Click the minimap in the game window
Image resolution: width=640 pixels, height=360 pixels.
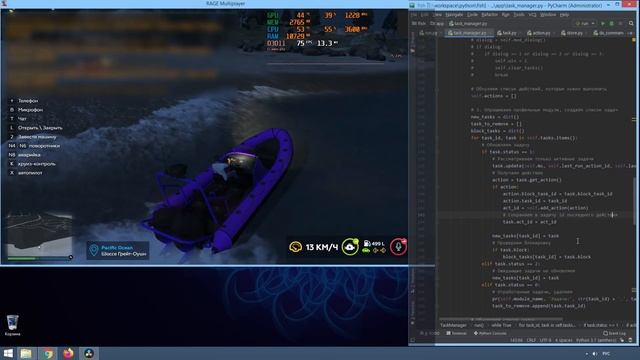[40, 234]
